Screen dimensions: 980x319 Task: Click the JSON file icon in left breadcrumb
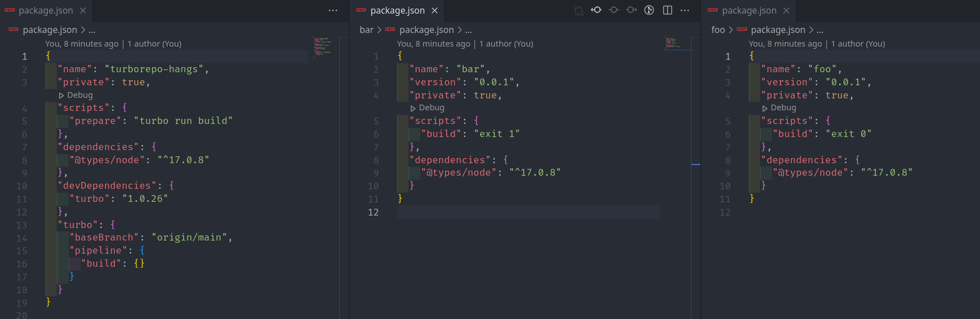(14, 30)
